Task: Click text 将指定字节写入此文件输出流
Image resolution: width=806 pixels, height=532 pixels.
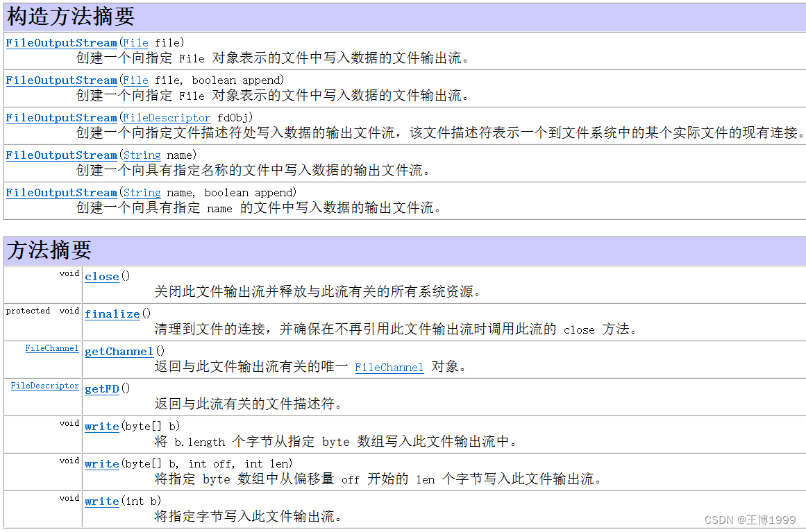Action: pos(249,517)
